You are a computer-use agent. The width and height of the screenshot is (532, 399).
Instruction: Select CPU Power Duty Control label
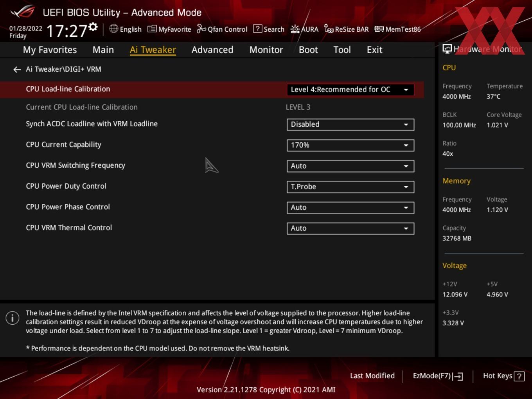[66, 186]
